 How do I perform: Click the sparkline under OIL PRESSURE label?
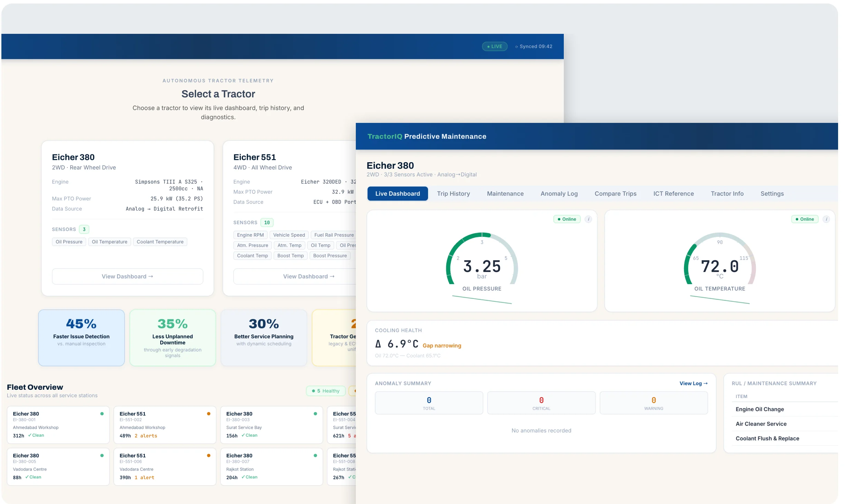point(482,300)
